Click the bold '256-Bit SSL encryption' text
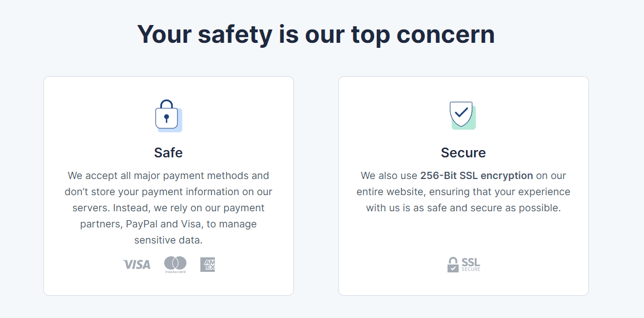 click(x=476, y=176)
